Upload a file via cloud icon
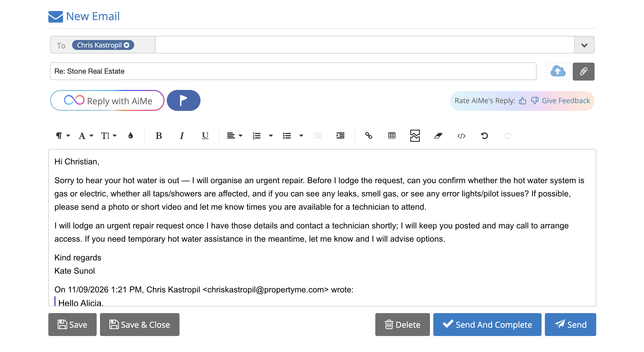644x352 pixels. [558, 71]
